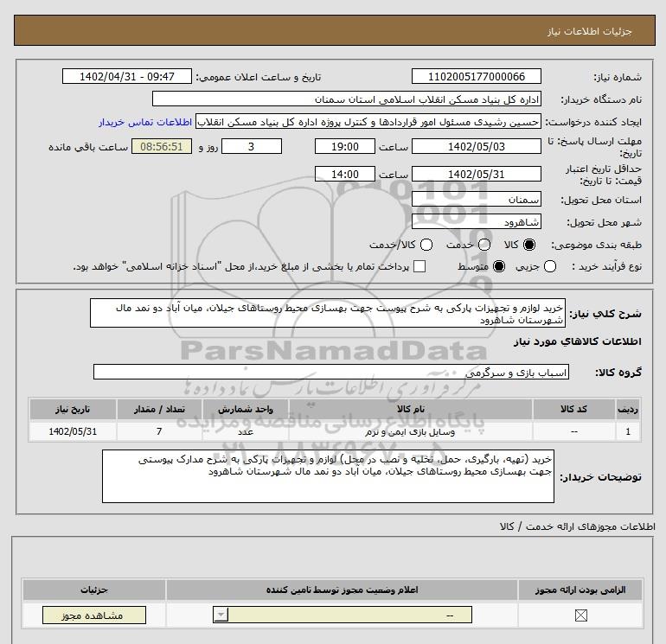The width and height of the screenshot is (666, 644).
Task: Click the شماره نیاز number field
Action: 476,76
